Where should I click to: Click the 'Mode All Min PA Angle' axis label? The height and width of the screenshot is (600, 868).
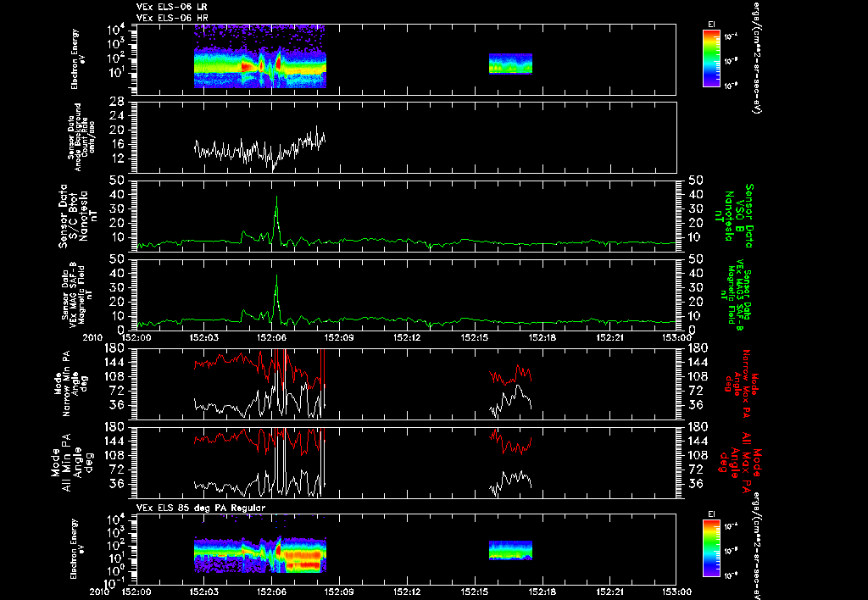coord(71,462)
